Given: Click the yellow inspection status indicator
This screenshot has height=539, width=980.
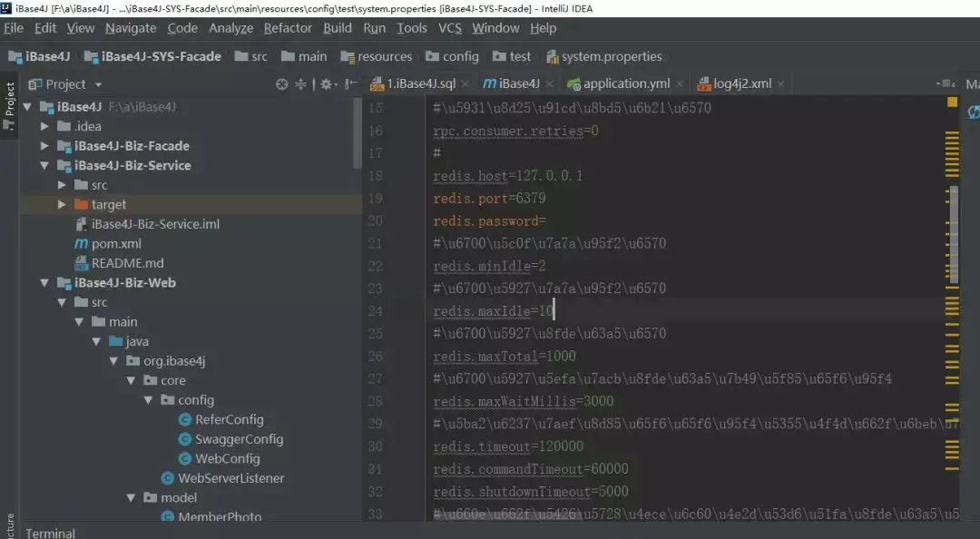Looking at the screenshot, I should [x=952, y=102].
